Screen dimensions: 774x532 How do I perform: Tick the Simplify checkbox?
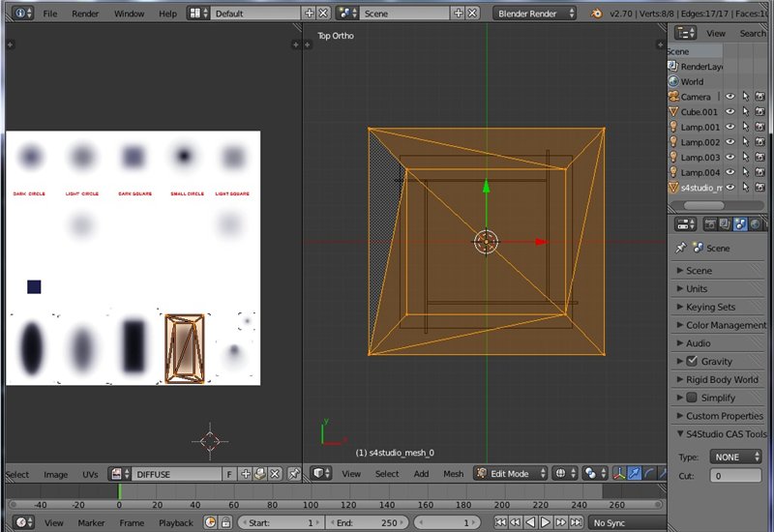pyautogui.click(x=691, y=398)
